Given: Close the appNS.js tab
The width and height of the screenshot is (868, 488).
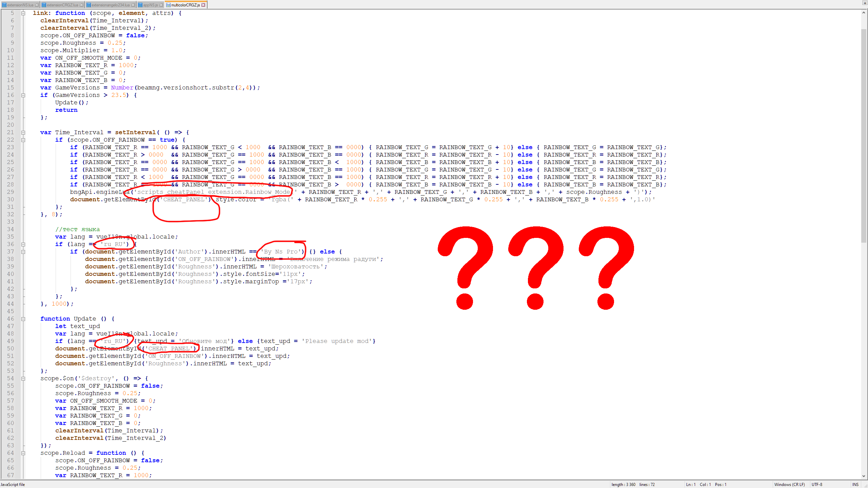Looking at the screenshot, I should (161, 5).
